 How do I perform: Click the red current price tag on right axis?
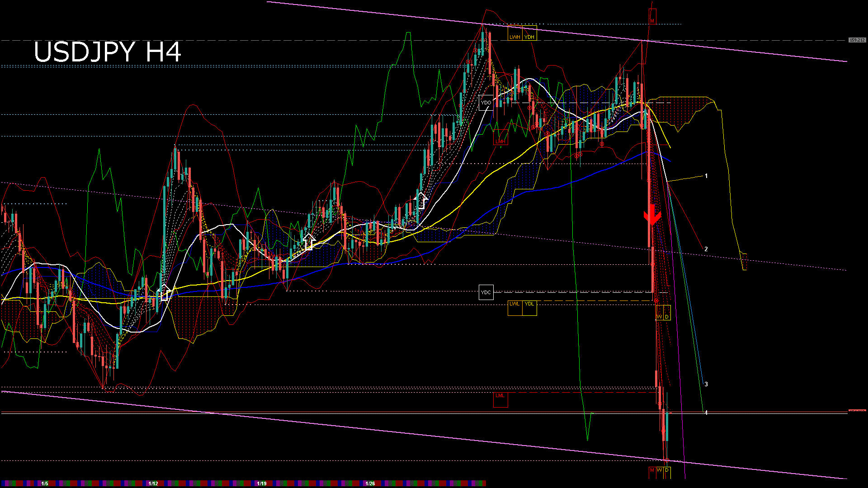[x=857, y=410]
